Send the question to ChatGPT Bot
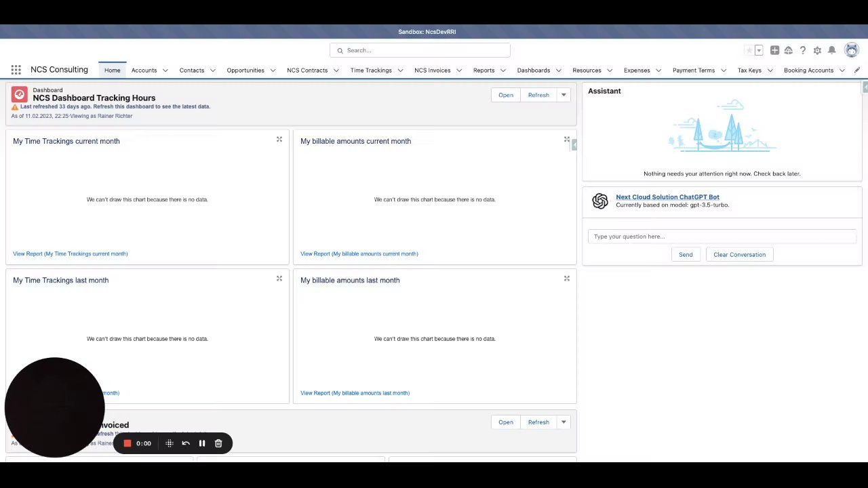Viewport: 868px width, 488px height. (x=686, y=255)
